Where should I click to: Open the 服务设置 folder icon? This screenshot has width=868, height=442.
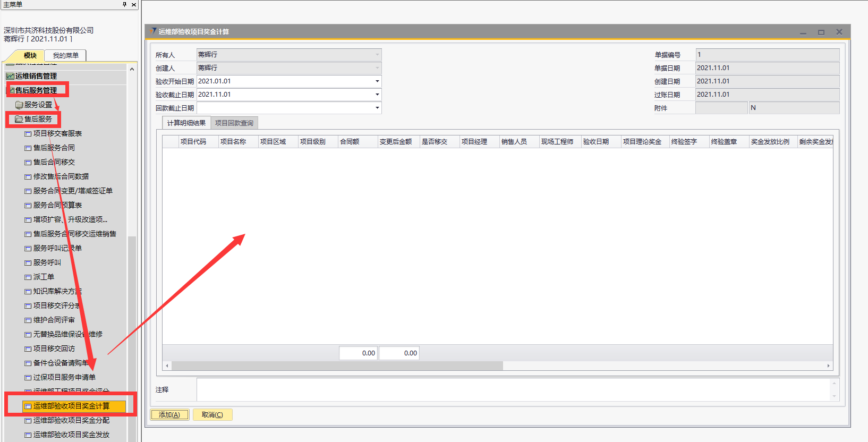point(19,105)
